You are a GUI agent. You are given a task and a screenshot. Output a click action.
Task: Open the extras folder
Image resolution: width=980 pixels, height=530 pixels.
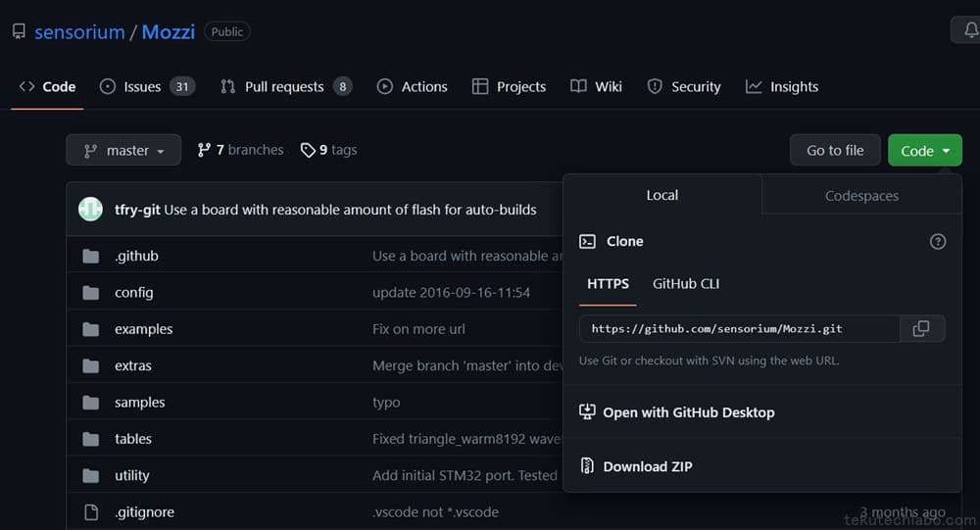(x=133, y=365)
